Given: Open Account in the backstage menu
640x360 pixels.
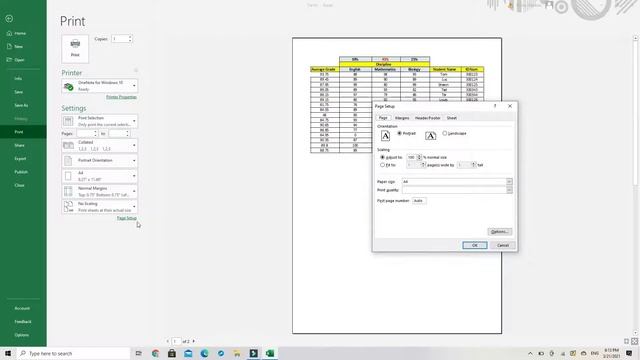Looking at the screenshot, I should pyautogui.click(x=23, y=309).
